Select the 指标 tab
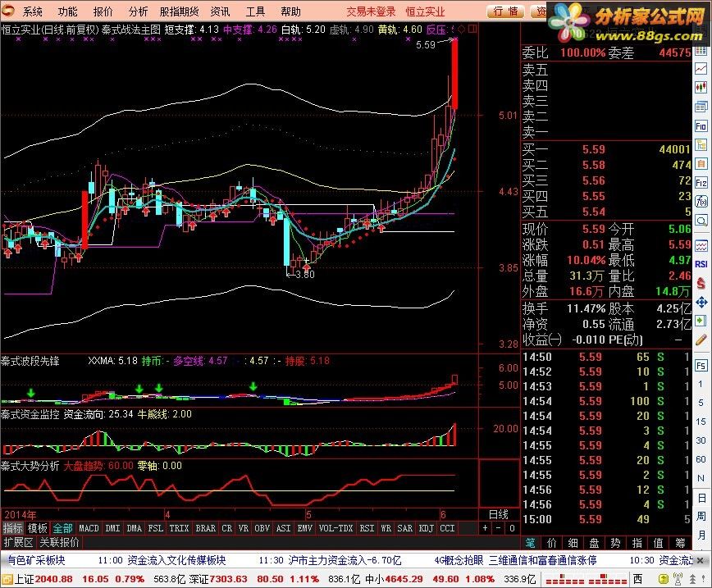The width and height of the screenshot is (712, 588). [13, 528]
